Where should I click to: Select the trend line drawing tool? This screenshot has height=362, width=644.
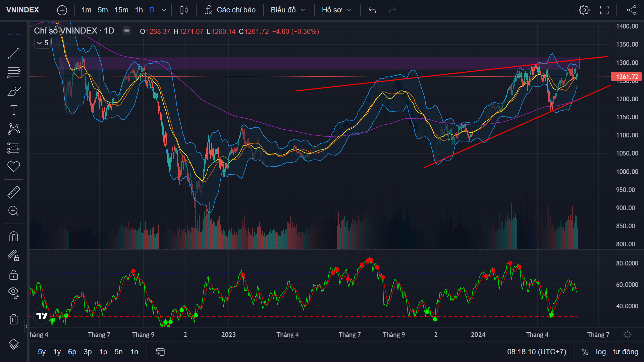[x=14, y=54]
